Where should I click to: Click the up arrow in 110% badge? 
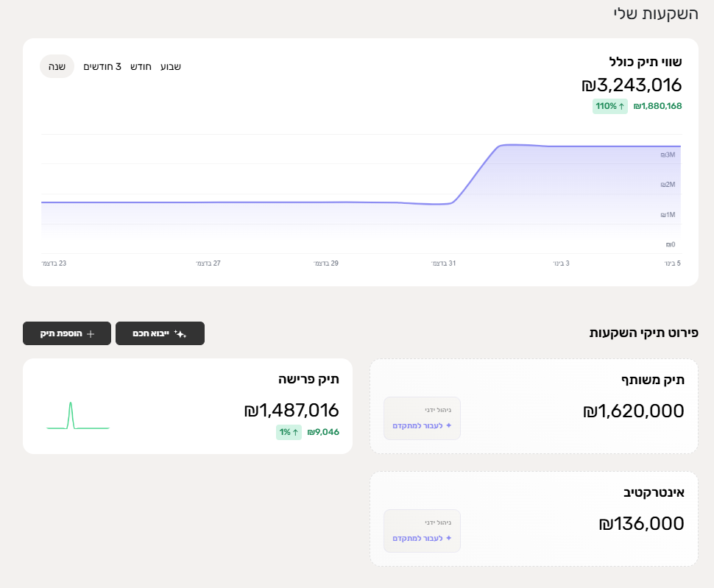coord(621,106)
